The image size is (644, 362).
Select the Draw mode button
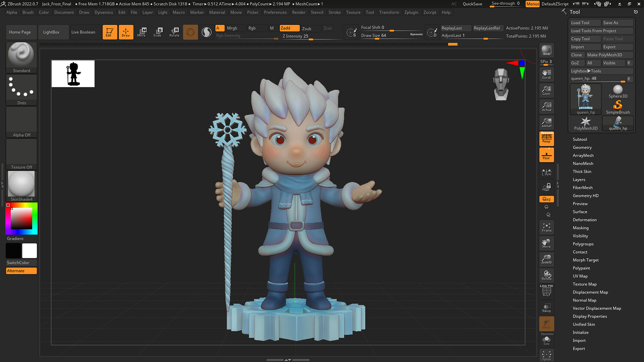126,32
